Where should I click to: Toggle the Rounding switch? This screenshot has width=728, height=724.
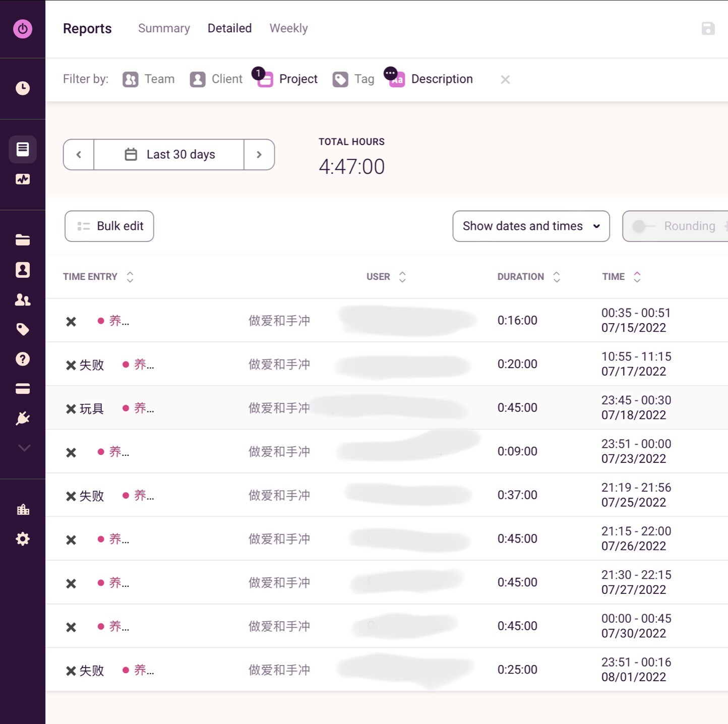coord(643,226)
